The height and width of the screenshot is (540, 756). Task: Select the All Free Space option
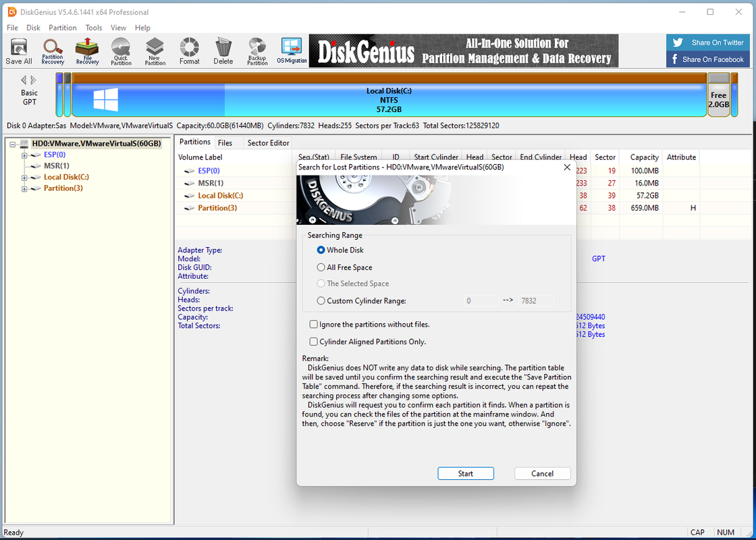coord(321,267)
